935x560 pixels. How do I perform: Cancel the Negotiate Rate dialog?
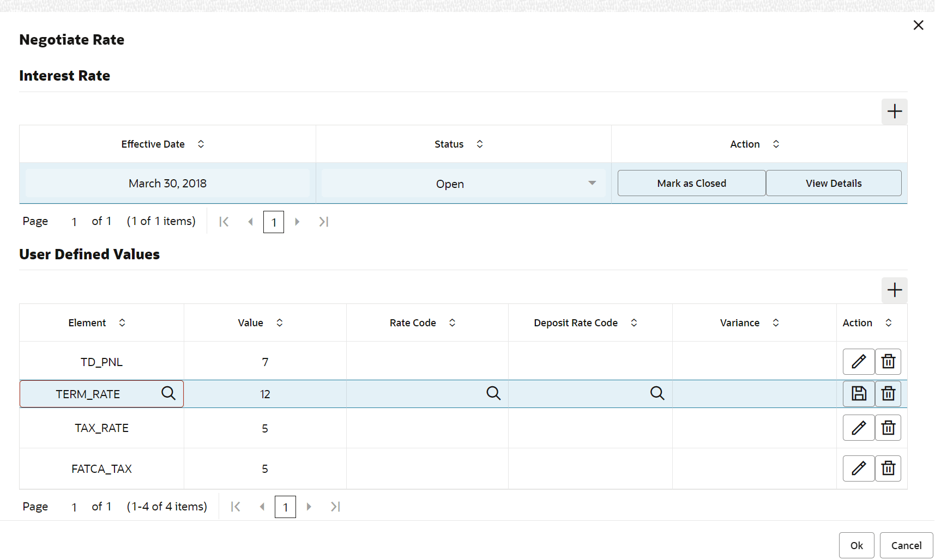point(906,545)
